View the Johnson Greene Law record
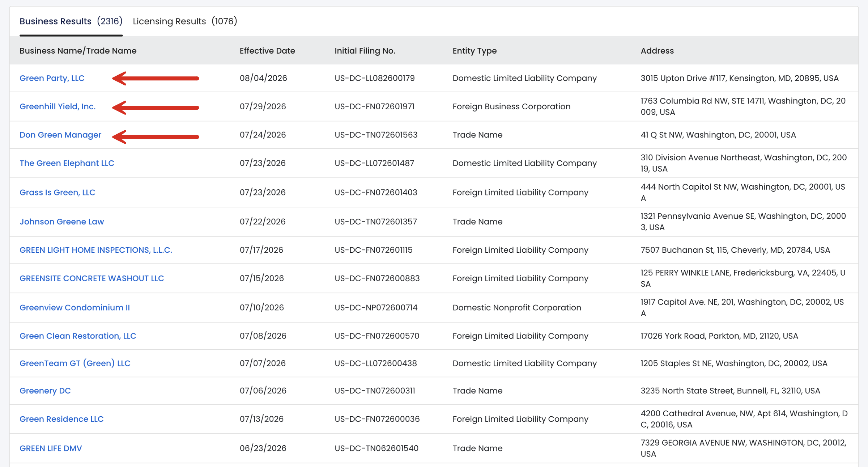Screen dimensions: 868x467 62,222
